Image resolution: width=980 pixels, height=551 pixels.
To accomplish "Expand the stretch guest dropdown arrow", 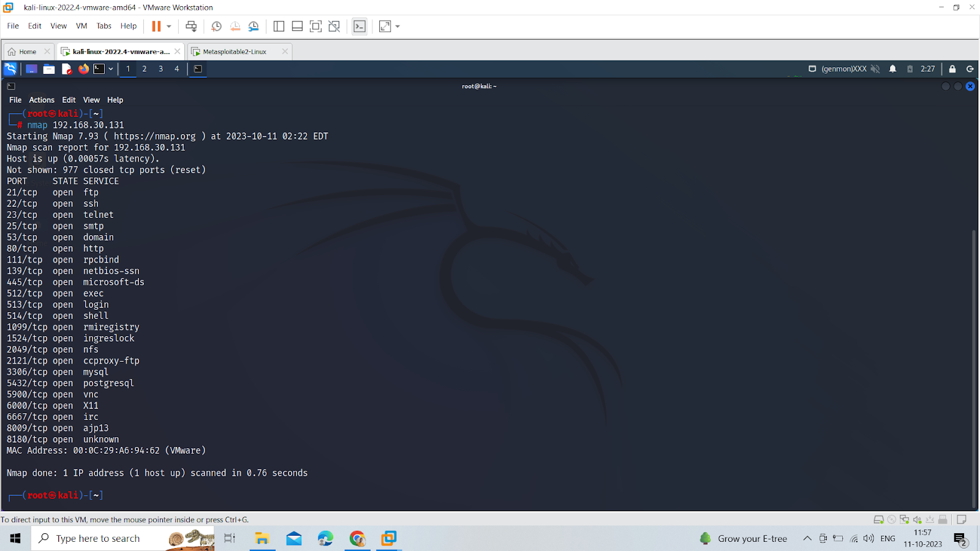I will click(398, 26).
